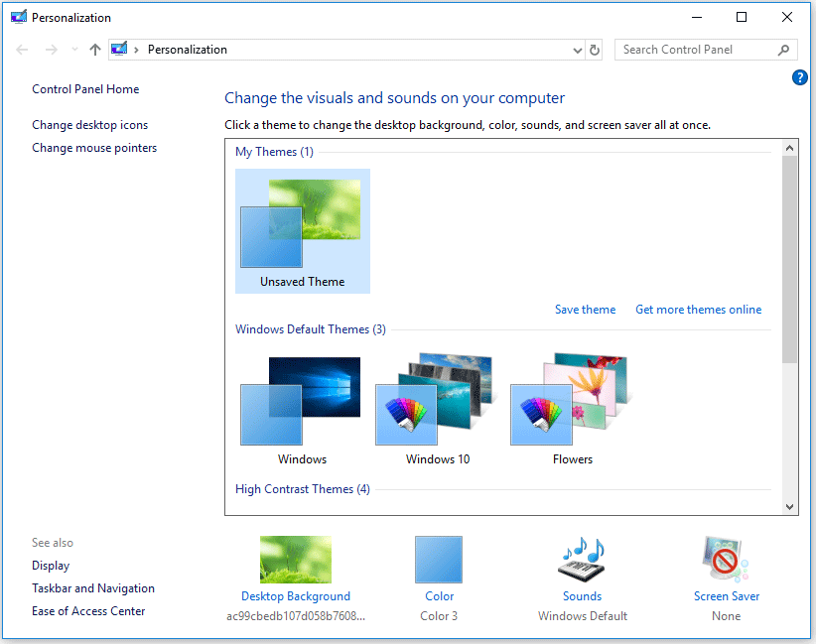Refresh the current view
Image resolution: width=816 pixels, height=644 pixels.
[594, 49]
